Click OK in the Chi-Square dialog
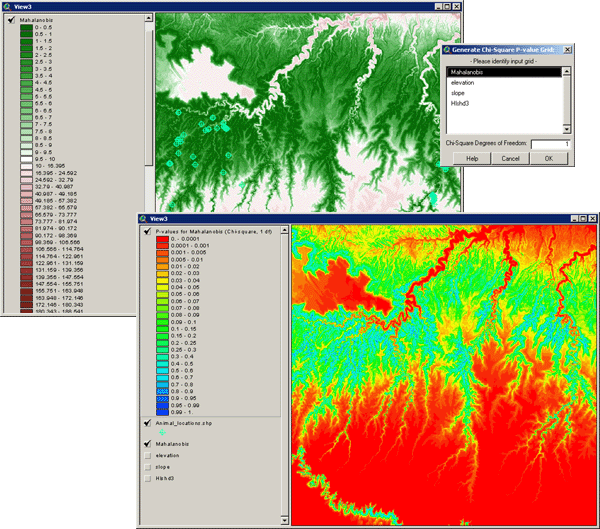The width and height of the screenshot is (600, 529). click(x=548, y=158)
